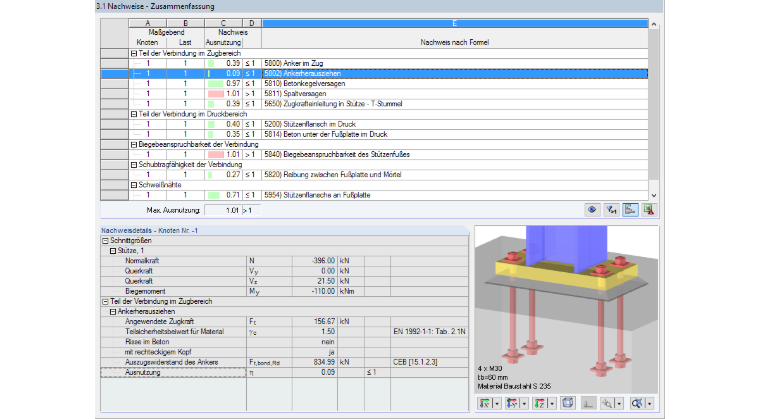Click column A header
The width and height of the screenshot is (760, 419).
147,23
